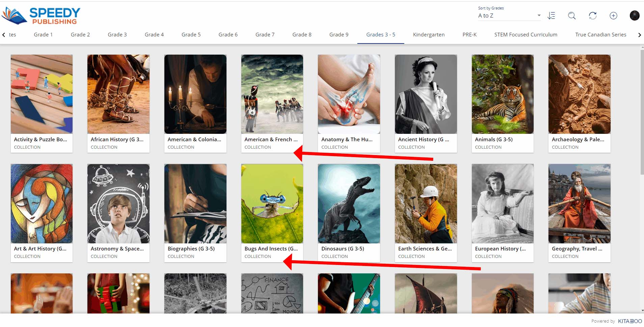Switch to the PRE-K tab
644x327 pixels.
469,34
